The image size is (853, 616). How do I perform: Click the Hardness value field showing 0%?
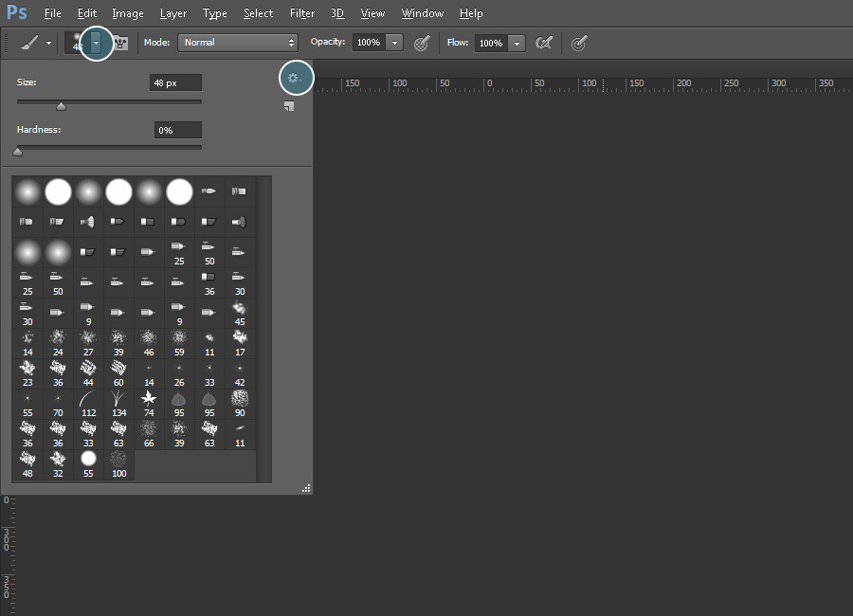(177, 129)
